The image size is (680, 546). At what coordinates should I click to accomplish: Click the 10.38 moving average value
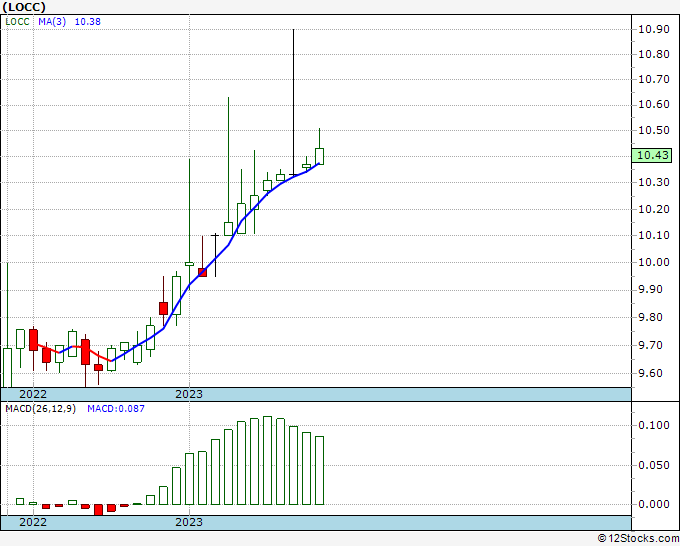click(88, 21)
